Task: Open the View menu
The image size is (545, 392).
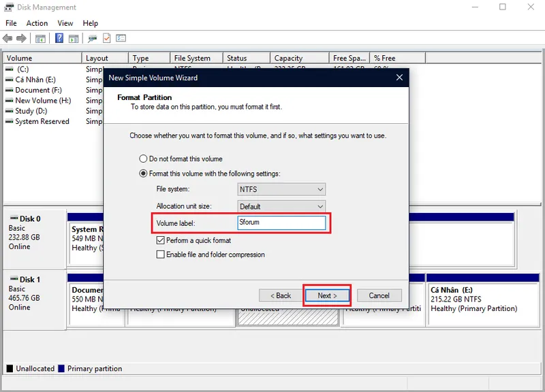Action: tap(65, 23)
